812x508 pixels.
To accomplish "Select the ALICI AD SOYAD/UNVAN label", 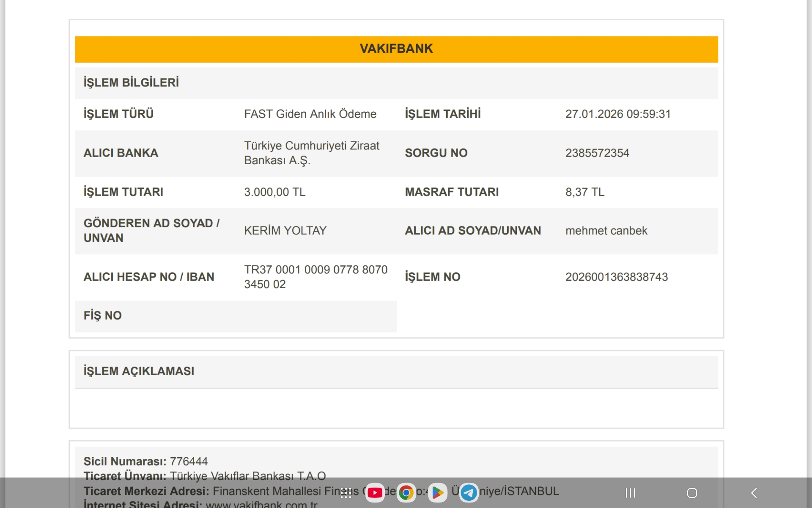I will pos(473,231).
